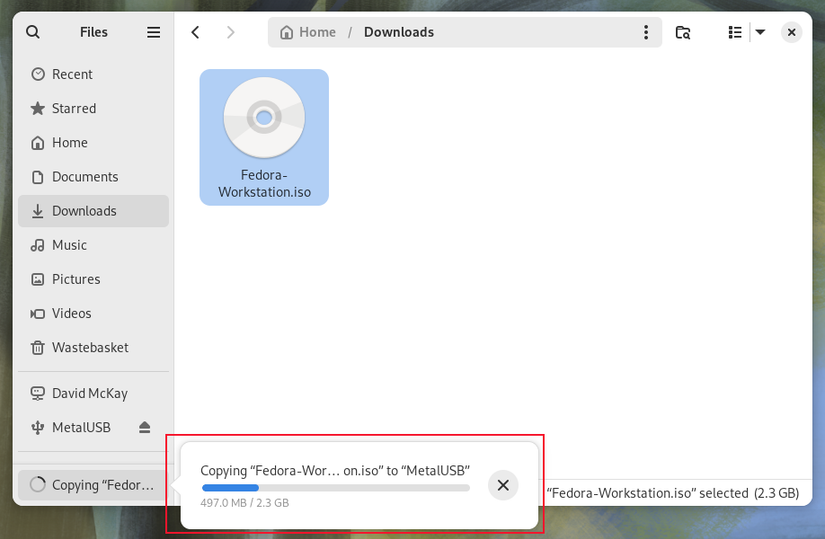Screen dimensions: 825x539
Task: Close the Files window
Action: pos(791,32)
